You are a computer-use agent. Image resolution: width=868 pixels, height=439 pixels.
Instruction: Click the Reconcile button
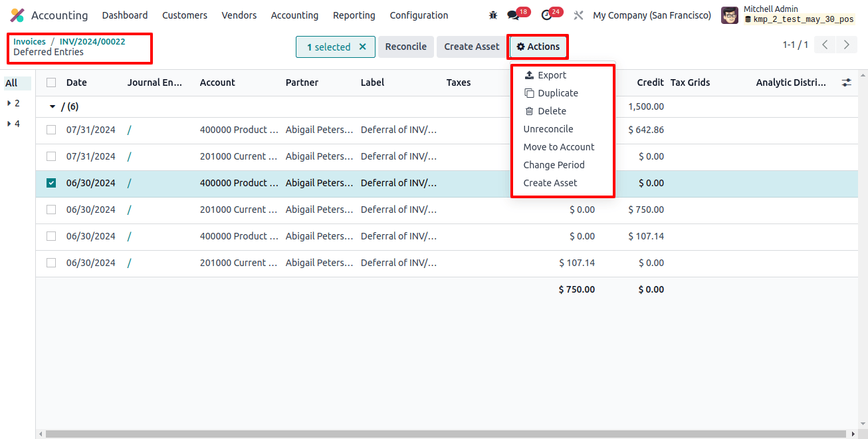[406, 47]
